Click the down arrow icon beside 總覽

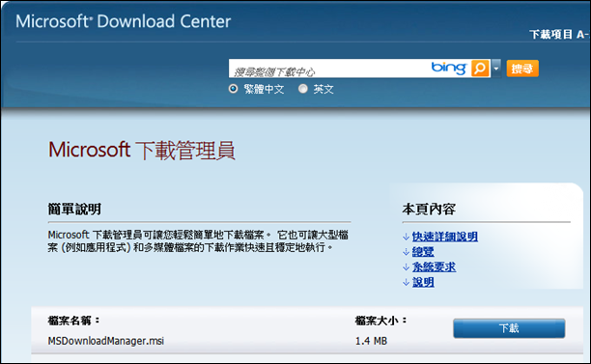406,252
